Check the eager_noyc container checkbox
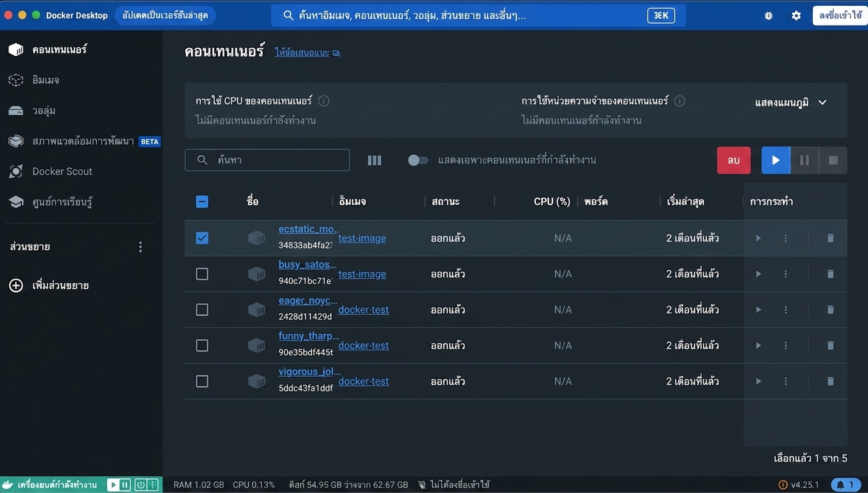 [202, 310]
